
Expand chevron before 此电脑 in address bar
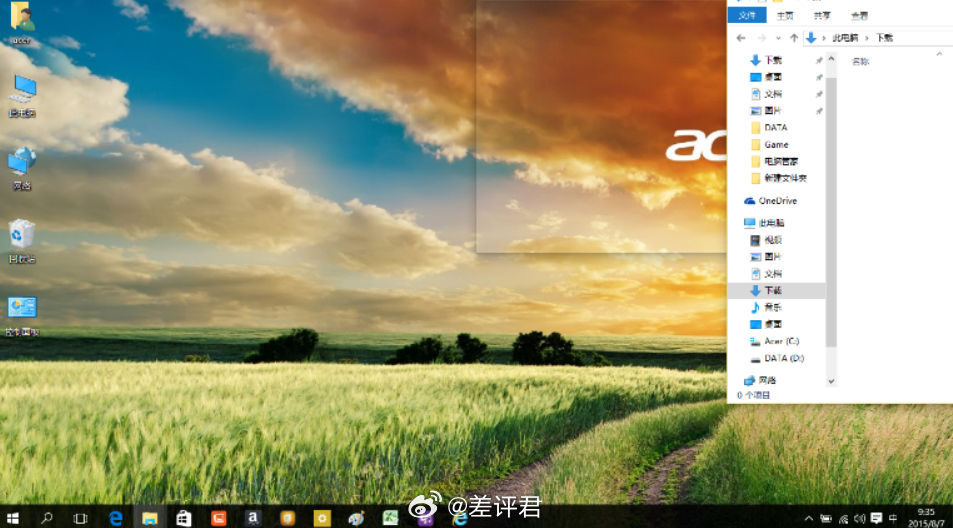pyautogui.click(x=824, y=38)
